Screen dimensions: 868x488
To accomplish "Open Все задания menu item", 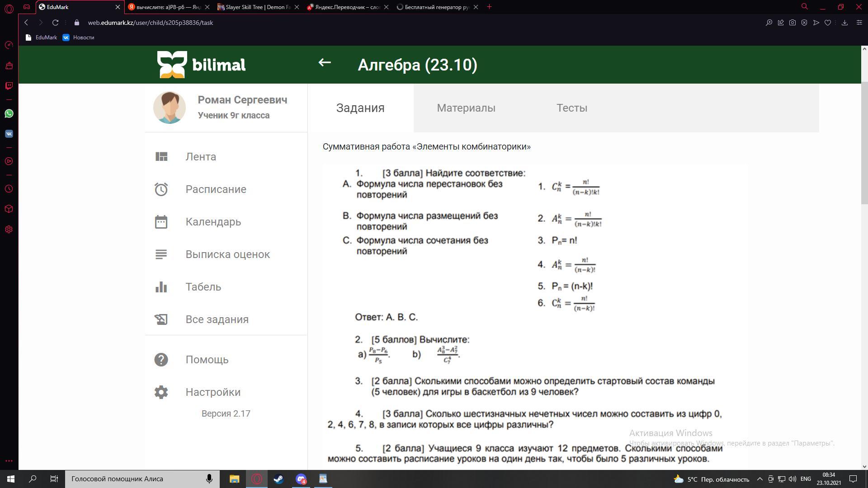I will tap(217, 319).
